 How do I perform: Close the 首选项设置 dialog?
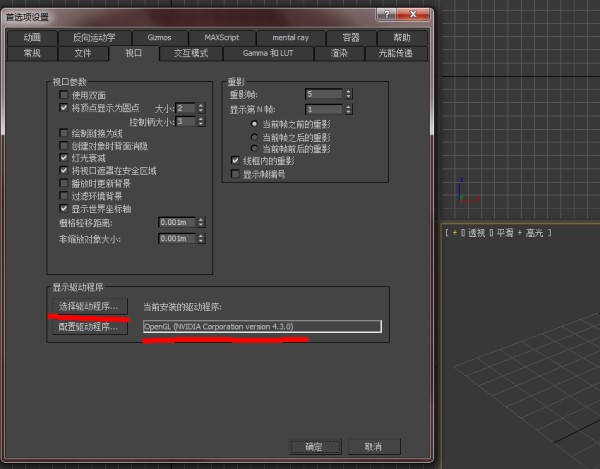tap(413, 15)
